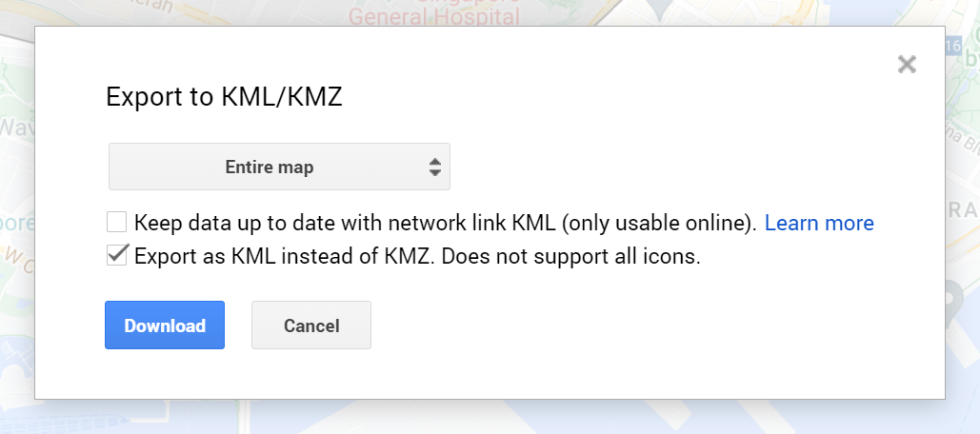Viewport: 980px width, 434px height.
Task: Click the 'Entire map' text in the selector
Action: (270, 168)
